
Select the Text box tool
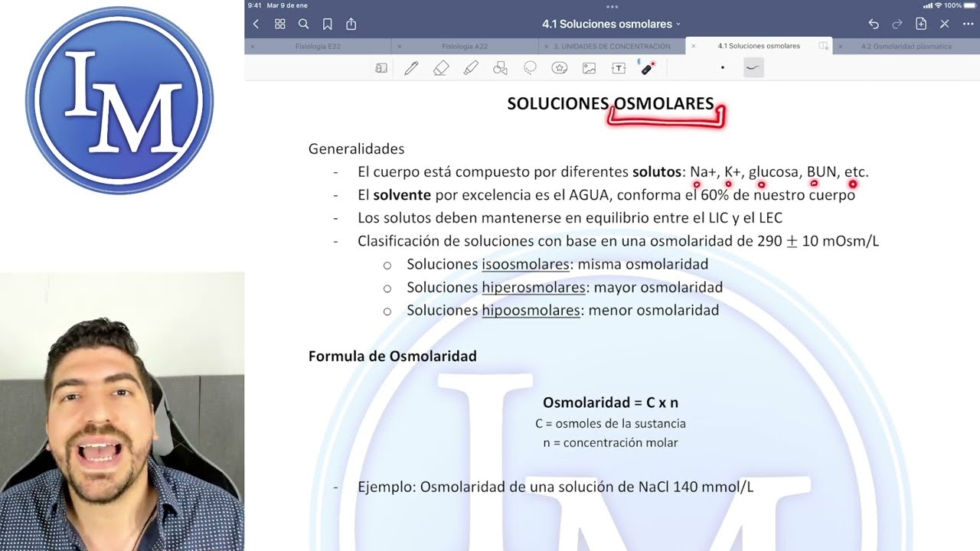[x=619, y=68]
